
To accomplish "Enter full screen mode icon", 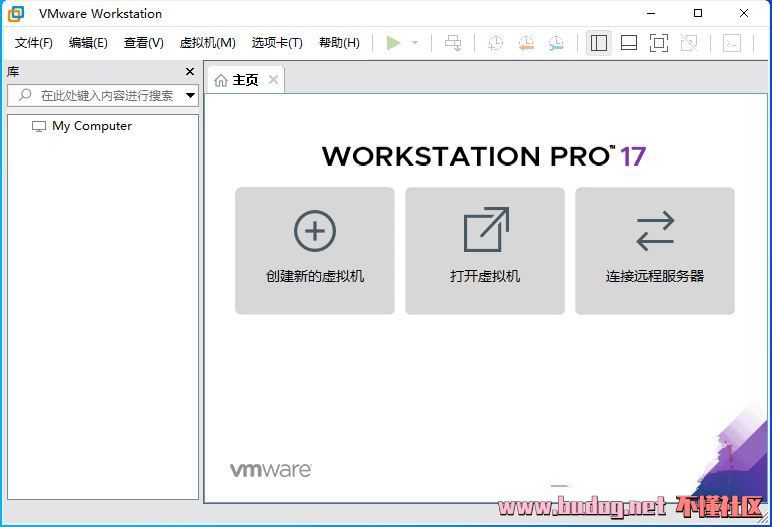I will click(659, 43).
